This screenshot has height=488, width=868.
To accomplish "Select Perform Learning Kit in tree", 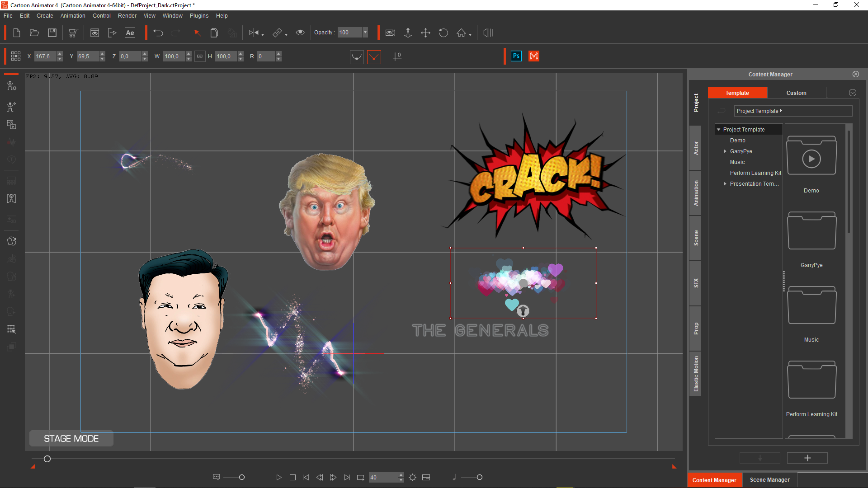I will [x=755, y=173].
